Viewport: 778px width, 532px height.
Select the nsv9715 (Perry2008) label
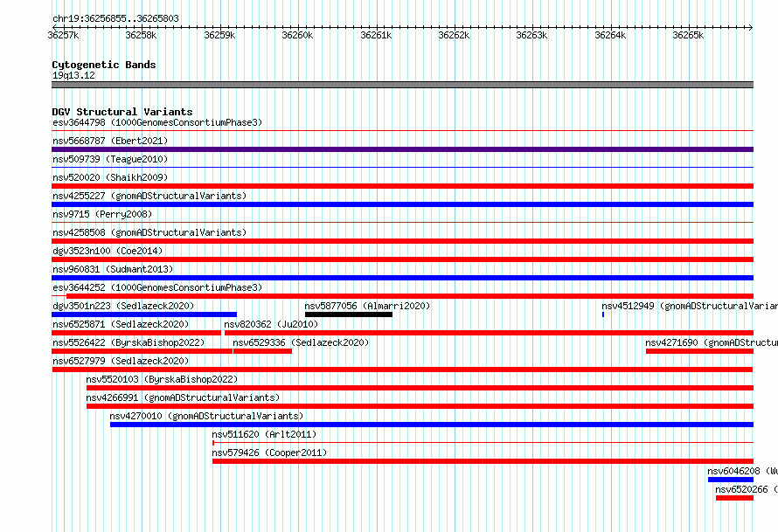coord(102,214)
